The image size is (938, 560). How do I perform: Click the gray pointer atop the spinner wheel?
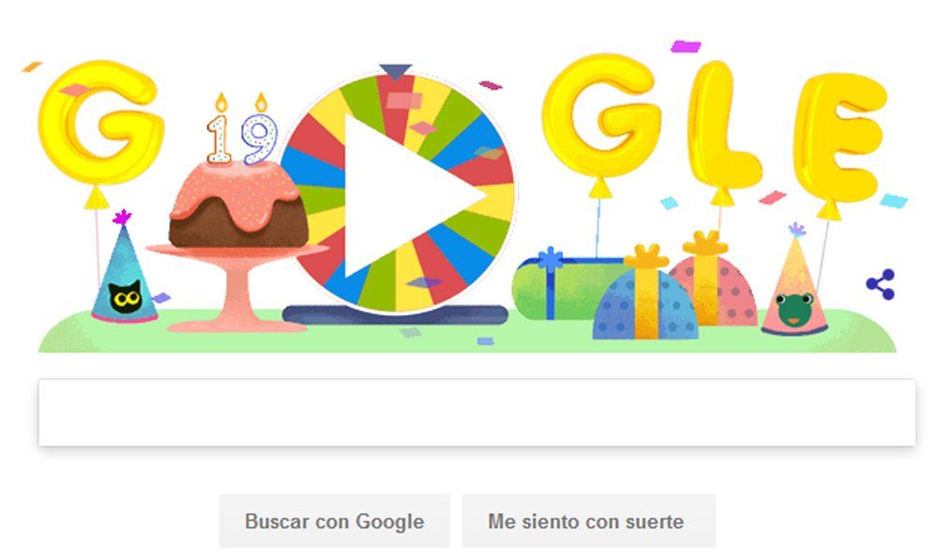coord(396,71)
